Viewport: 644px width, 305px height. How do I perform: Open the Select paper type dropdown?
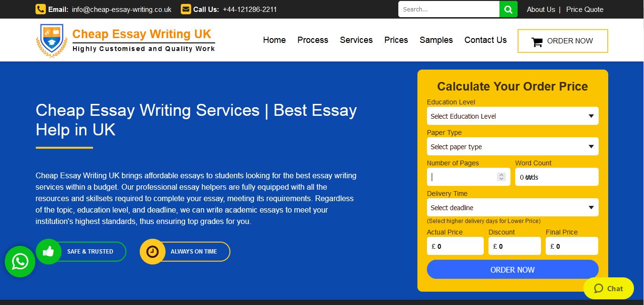pyautogui.click(x=512, y=146)
